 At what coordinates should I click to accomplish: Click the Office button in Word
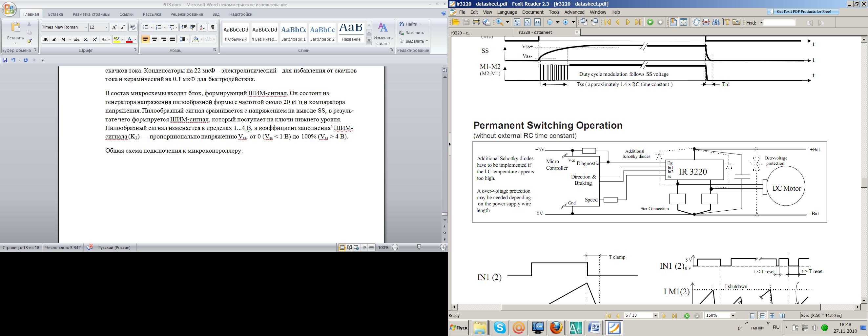coord(9,10)
